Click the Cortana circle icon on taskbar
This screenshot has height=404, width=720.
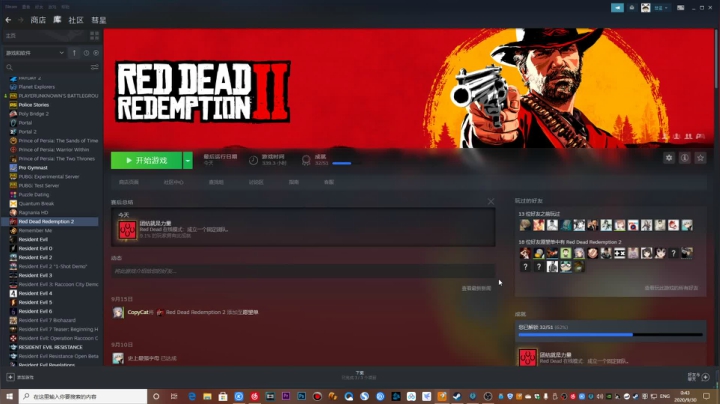click(x=156, y=396)
